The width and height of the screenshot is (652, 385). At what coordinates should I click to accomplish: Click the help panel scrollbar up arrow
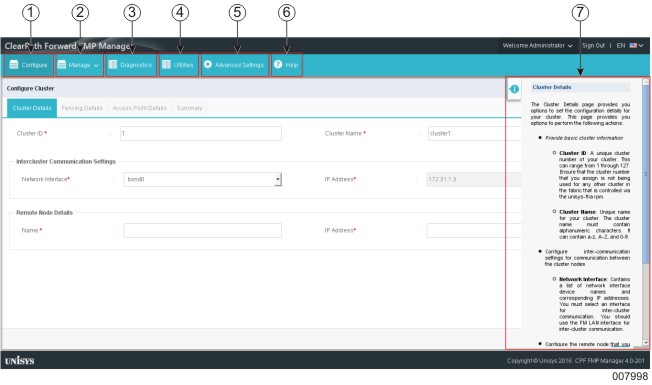[x=645, y=82]
